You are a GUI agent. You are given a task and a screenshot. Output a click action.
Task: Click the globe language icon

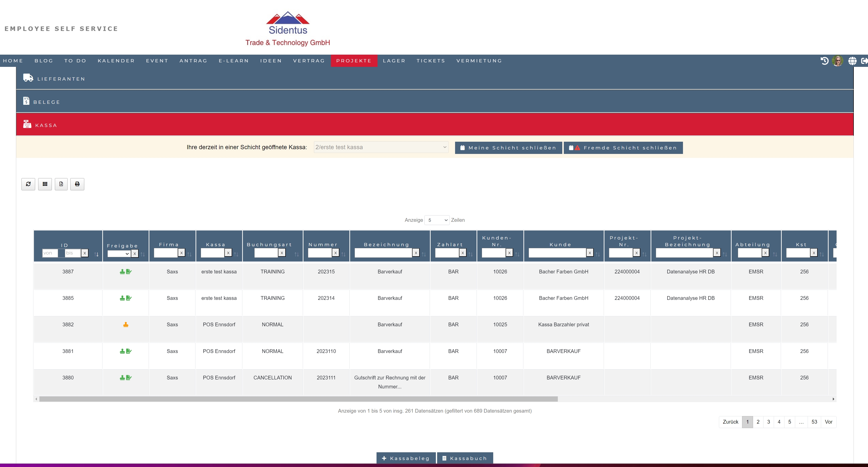point(852,61)
